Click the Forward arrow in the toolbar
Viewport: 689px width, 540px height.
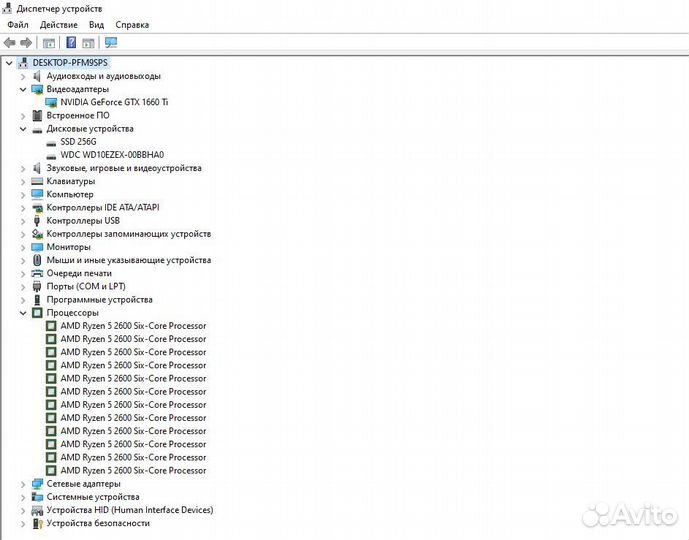tap(26, 43)
